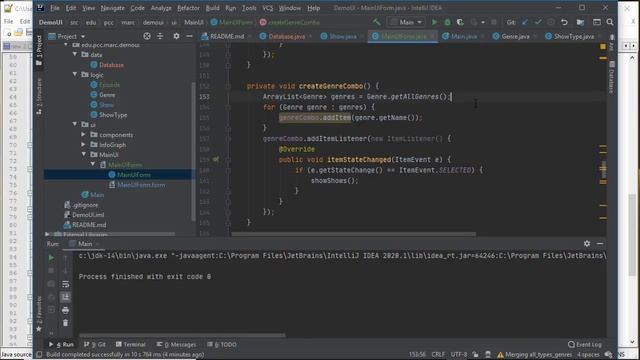Toggle scroll to end in Run console
The width and height of the screenshot is (640, 360).
(x=65, y=297)
